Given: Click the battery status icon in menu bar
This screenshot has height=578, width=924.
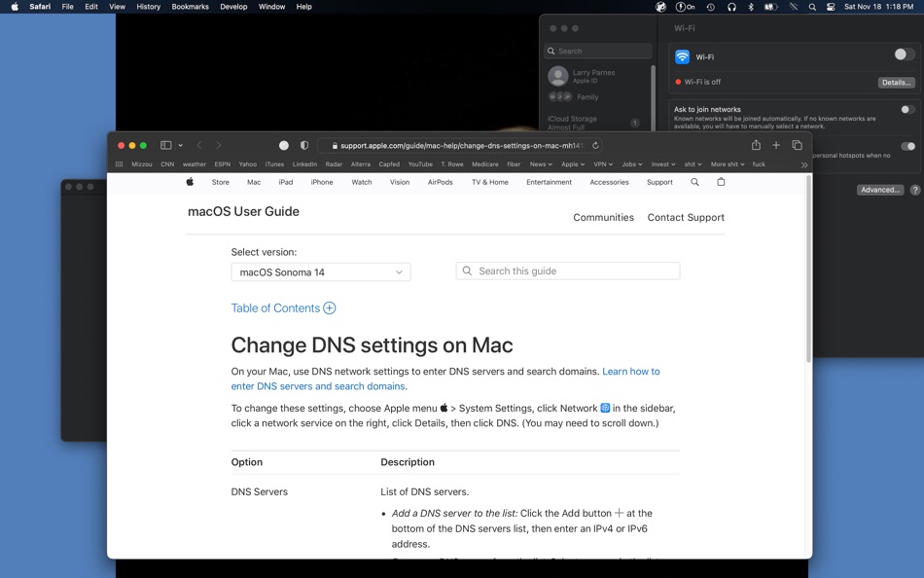Looking at the screenshot, I should [770, 7].
